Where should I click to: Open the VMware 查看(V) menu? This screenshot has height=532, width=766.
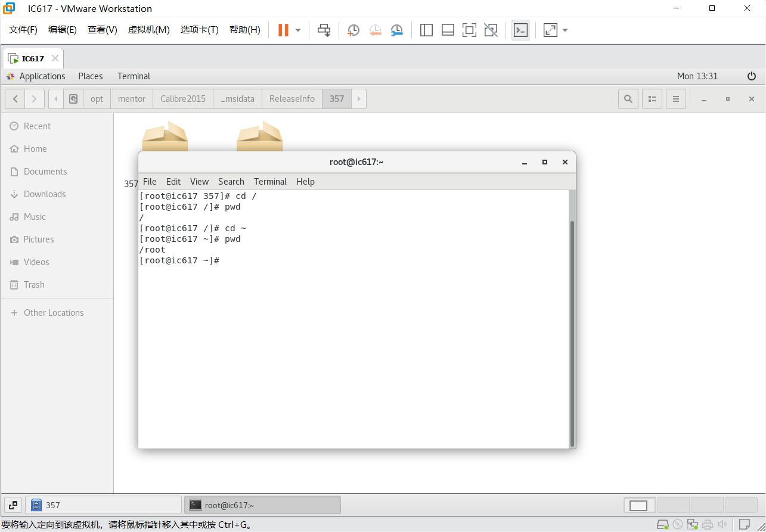click(x=103, y=30)
